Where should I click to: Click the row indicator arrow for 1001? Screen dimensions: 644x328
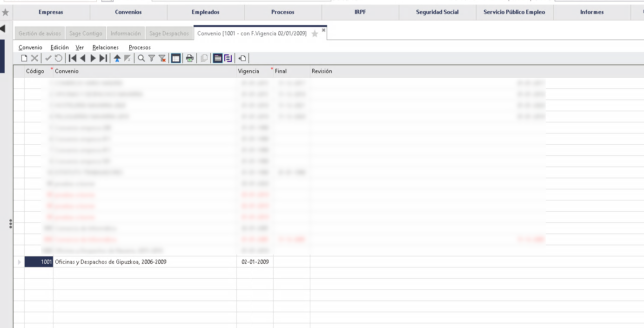(x=19, y=262)
